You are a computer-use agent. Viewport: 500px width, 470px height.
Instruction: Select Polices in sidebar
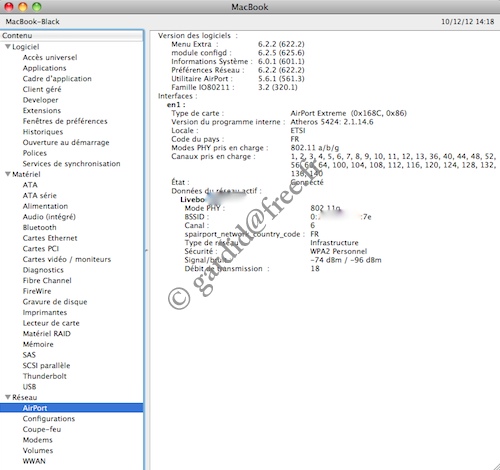click(x=35, y=153)
